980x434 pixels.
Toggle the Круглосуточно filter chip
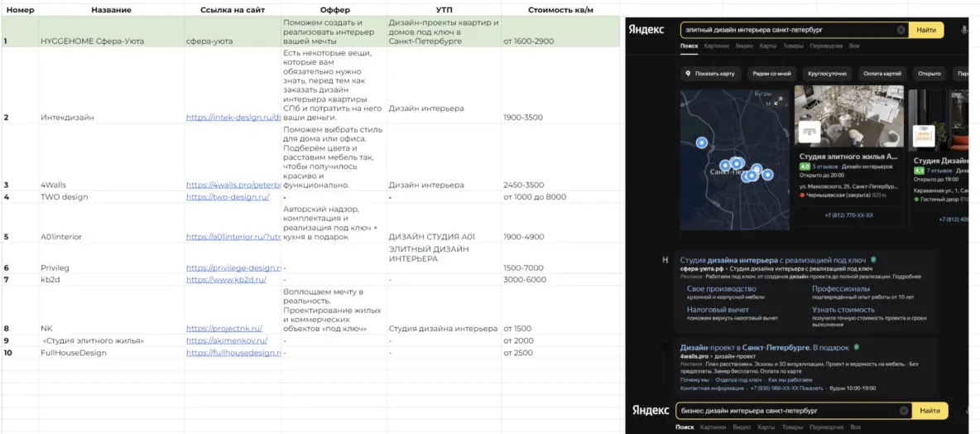(x=828, y=74)
